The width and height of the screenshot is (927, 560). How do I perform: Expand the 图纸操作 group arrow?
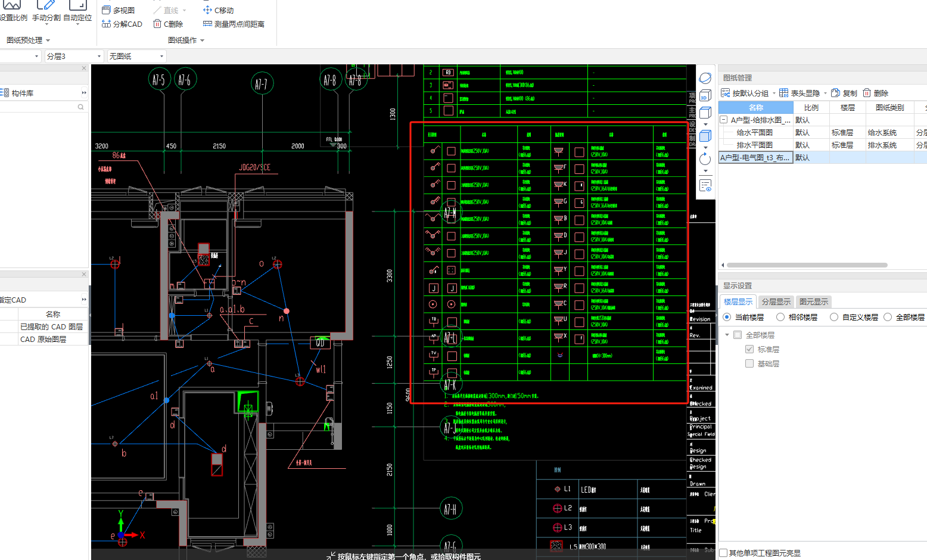click(203, 41)
